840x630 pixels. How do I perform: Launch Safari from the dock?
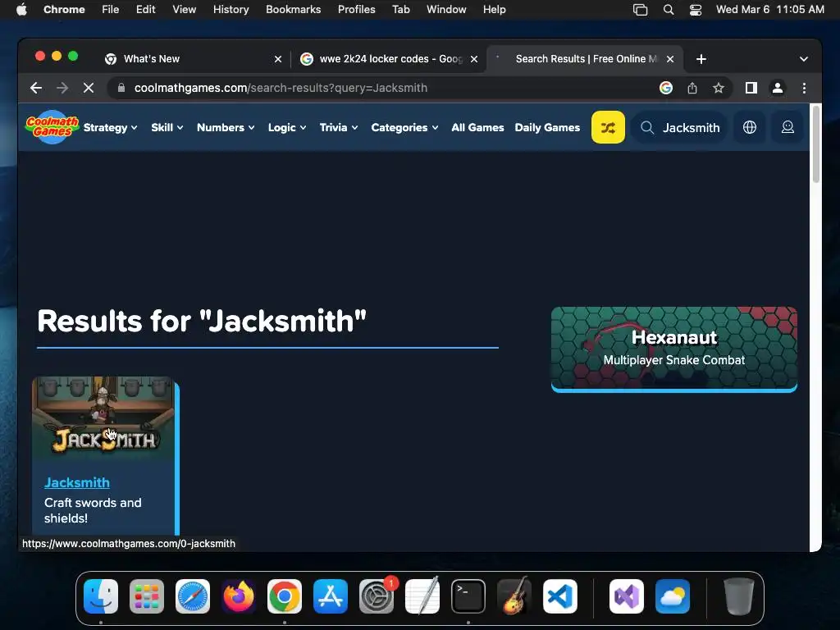[x=193, y=596]
